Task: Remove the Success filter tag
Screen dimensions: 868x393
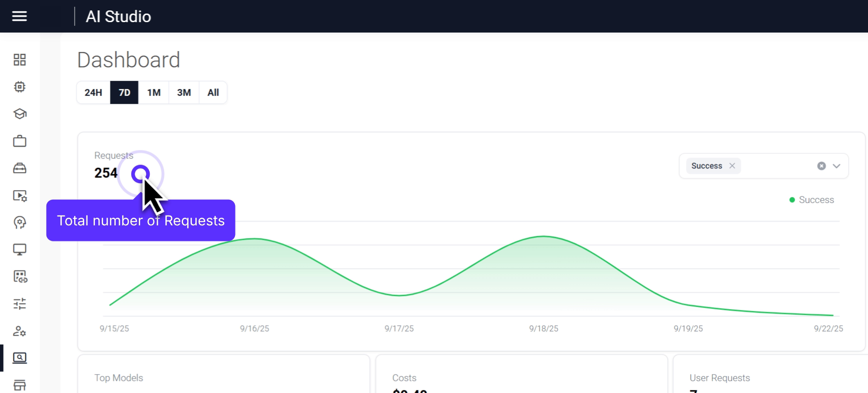Action: (732, 166)
